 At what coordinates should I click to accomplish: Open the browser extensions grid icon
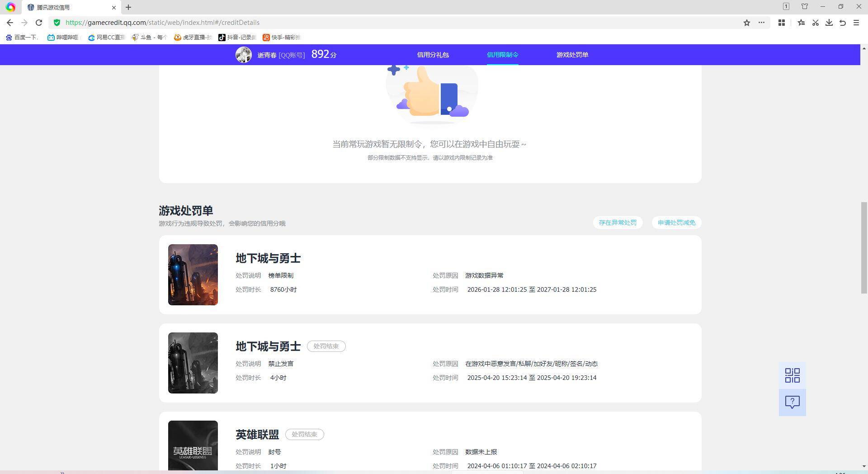coord(781,22)
